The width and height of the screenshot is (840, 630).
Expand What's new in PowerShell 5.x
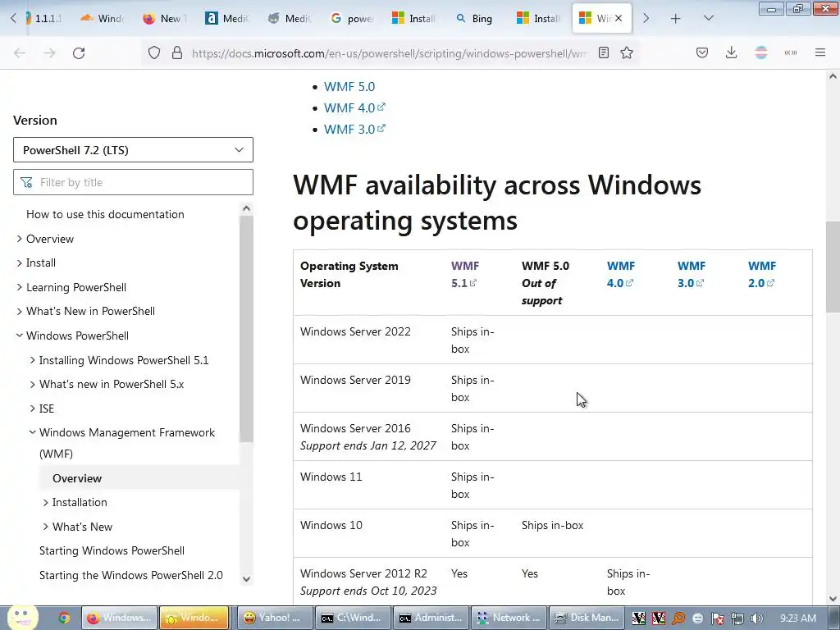coord(32,384)
